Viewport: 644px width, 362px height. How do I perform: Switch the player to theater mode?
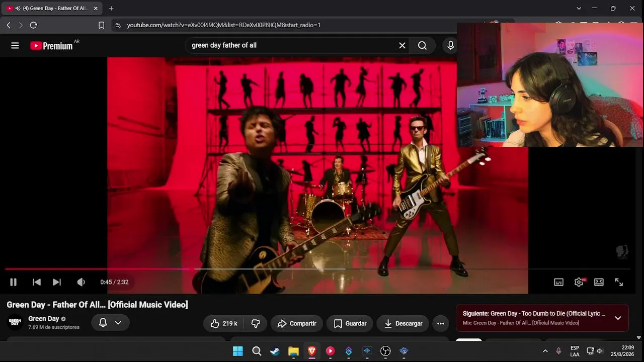(599, 282)
